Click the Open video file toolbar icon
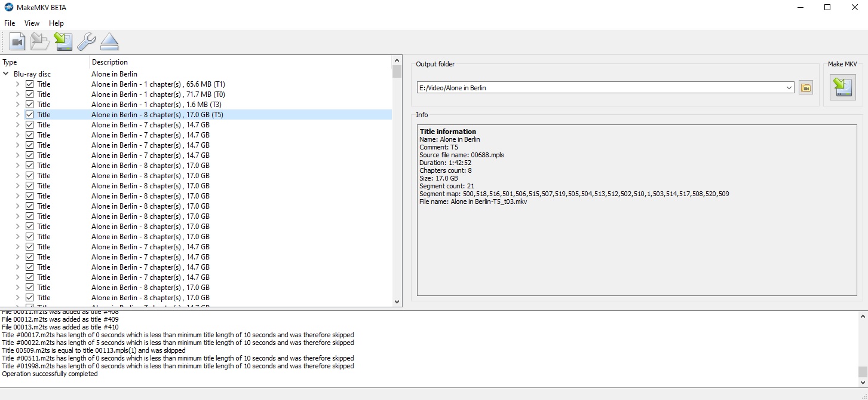This screenshot has width=868, height=400. tap(17, 42)
